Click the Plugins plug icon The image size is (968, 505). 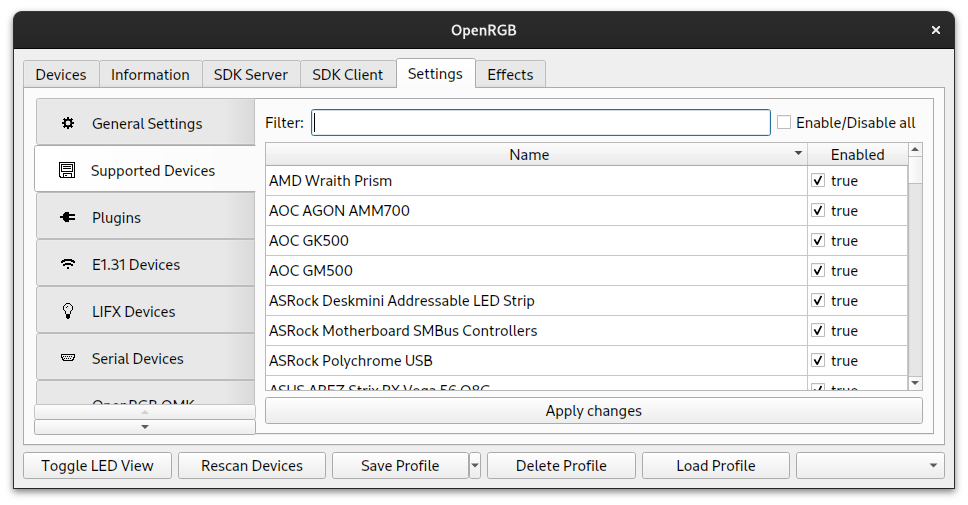click(68, 217)
